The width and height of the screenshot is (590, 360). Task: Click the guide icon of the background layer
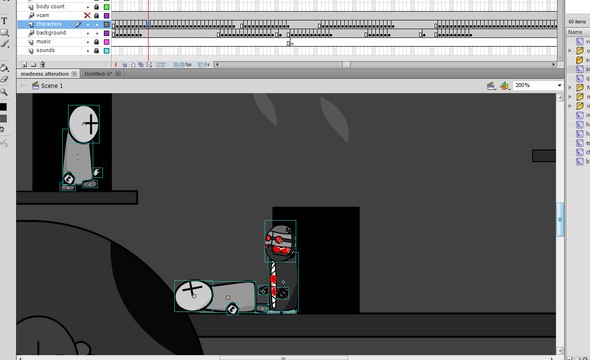pos(31,33)
